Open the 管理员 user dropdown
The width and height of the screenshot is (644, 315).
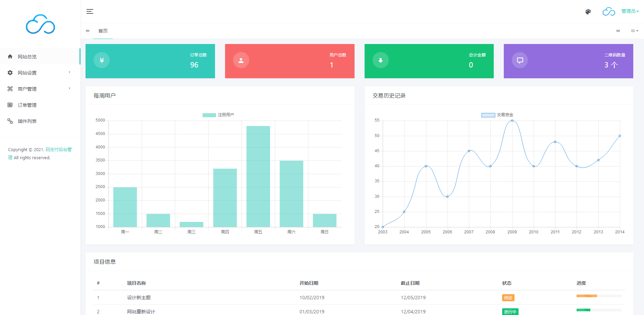[630, 11]
